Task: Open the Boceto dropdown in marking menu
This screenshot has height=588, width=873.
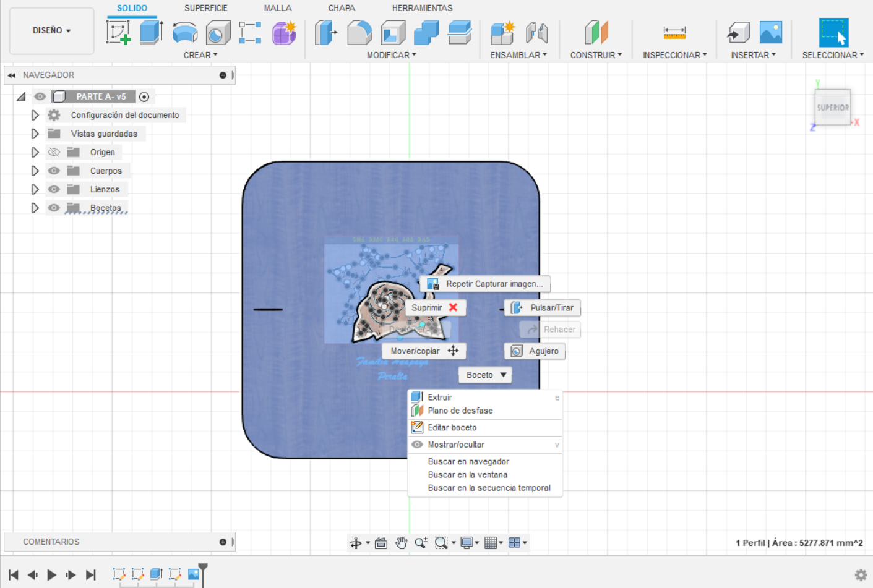Action: (x=486, y=375)
